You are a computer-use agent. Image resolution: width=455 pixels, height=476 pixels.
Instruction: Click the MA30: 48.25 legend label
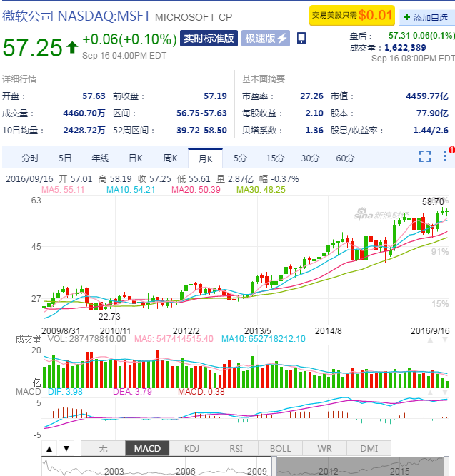click(261, 190)
